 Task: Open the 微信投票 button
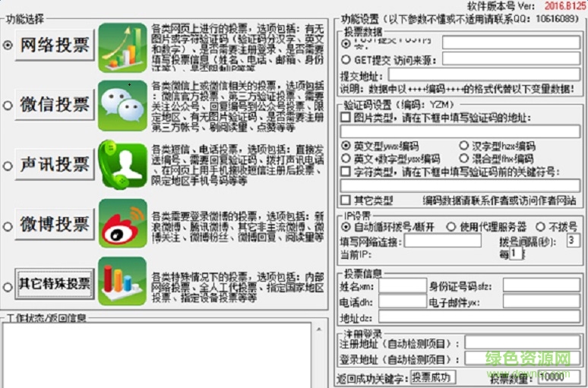click(55, 105)
